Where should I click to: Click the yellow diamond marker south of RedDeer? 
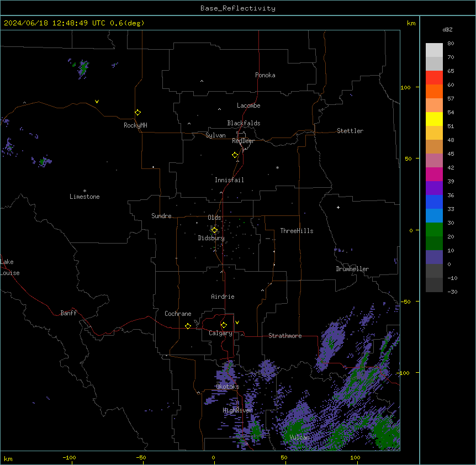235,155
